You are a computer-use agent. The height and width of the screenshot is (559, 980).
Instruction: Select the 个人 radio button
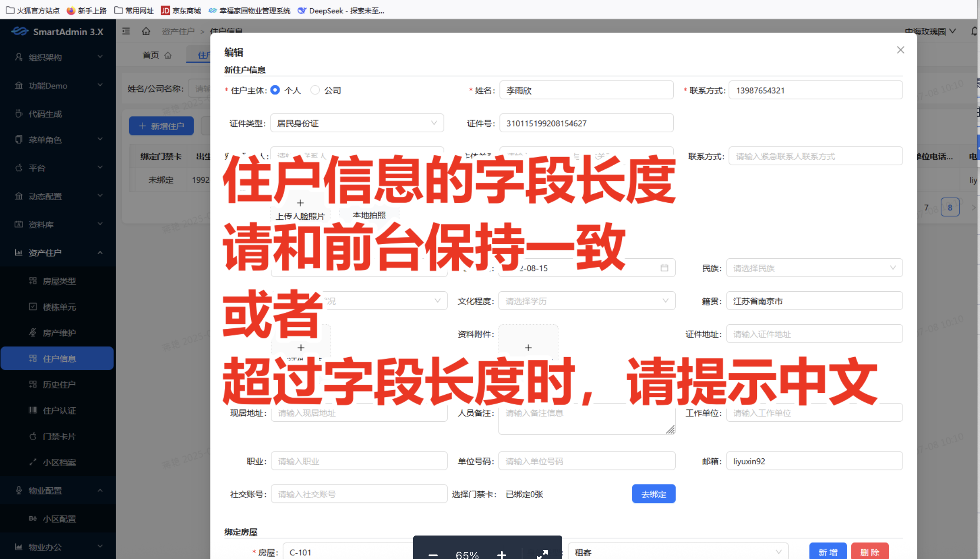tap(275, 90)
